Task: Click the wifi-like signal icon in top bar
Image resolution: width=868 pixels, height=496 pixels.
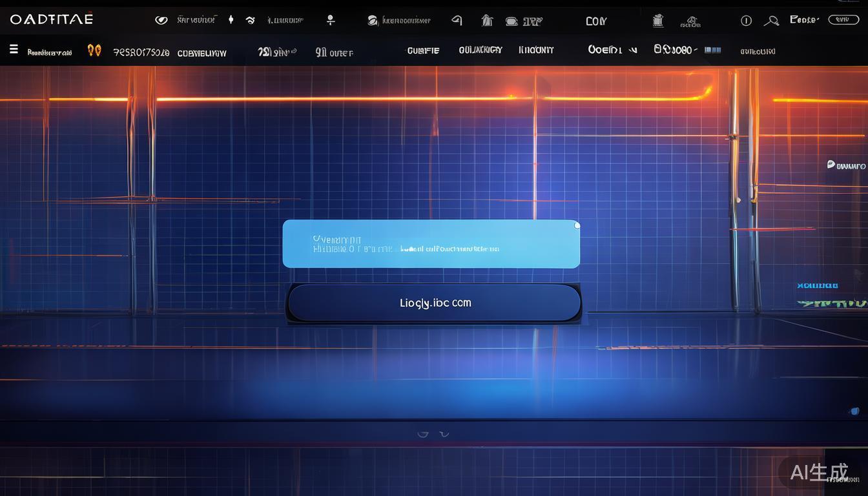Action: tap(251, 21)
